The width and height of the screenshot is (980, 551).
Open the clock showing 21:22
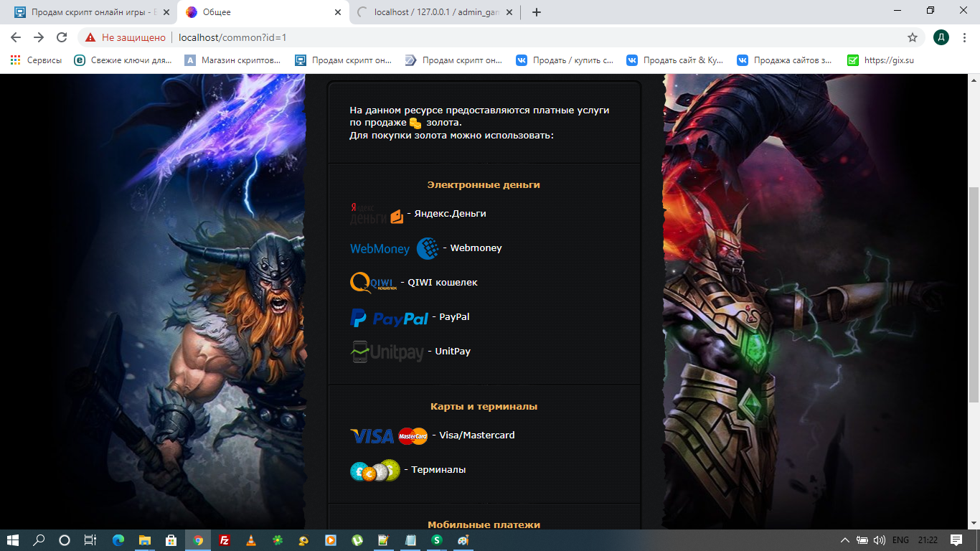[928, 540]
